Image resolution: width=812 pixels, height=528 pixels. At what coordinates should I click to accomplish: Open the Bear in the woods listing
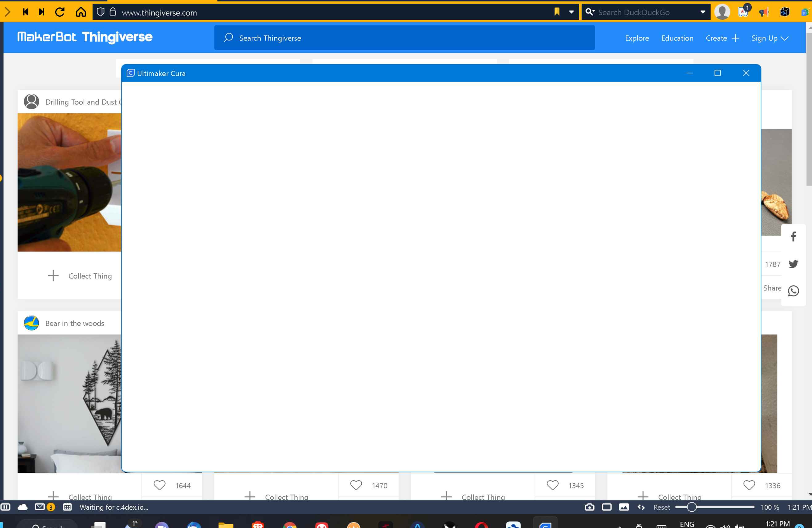click(74, 323)
